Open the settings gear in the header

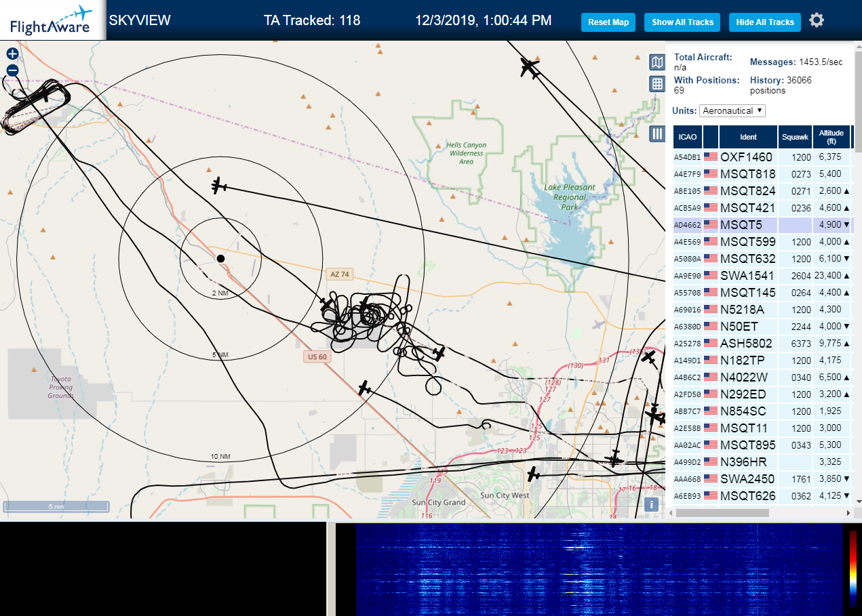pyautogui.click(x=817, y=20)
